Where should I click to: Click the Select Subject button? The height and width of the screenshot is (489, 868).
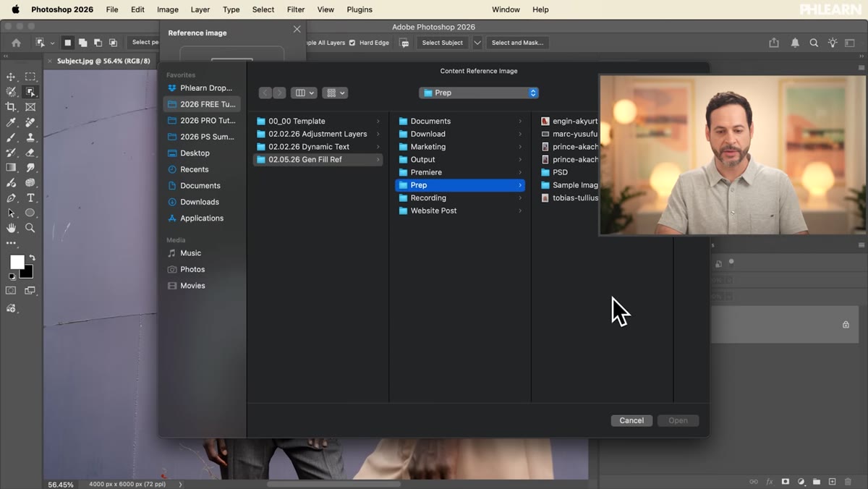442,43
